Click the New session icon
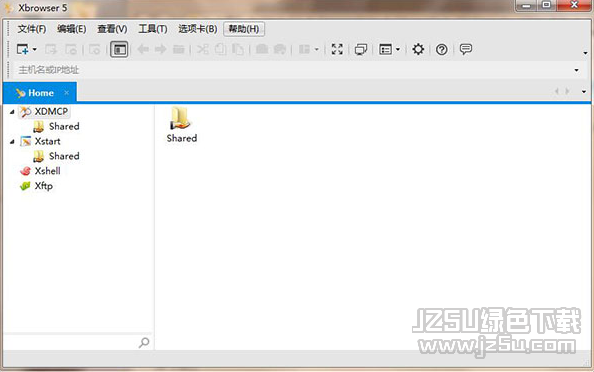Viewport: 594px width, 372px height. click(x=22, y=49)
